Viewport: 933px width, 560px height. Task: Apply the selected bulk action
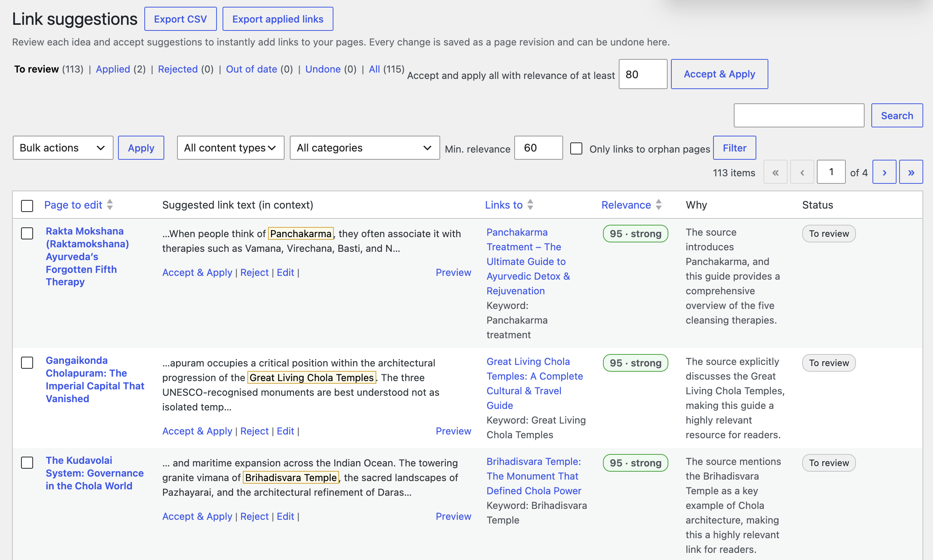point(141,148)
